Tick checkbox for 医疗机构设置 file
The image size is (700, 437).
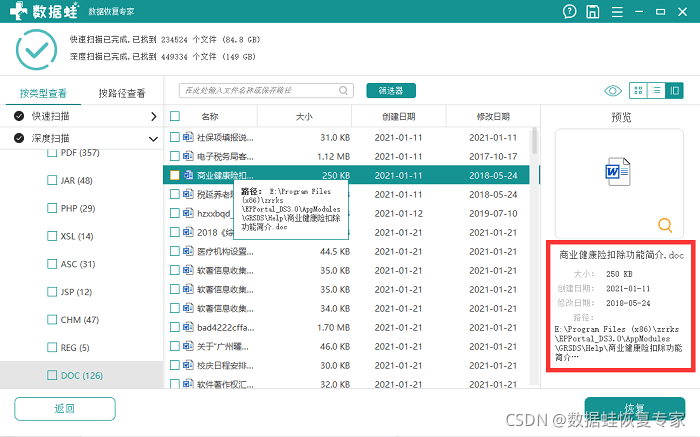175,251
